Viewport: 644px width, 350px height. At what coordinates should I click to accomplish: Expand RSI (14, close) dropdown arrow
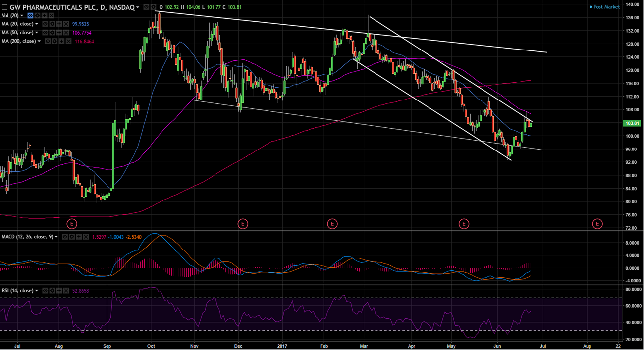click(x=37, y=290)
